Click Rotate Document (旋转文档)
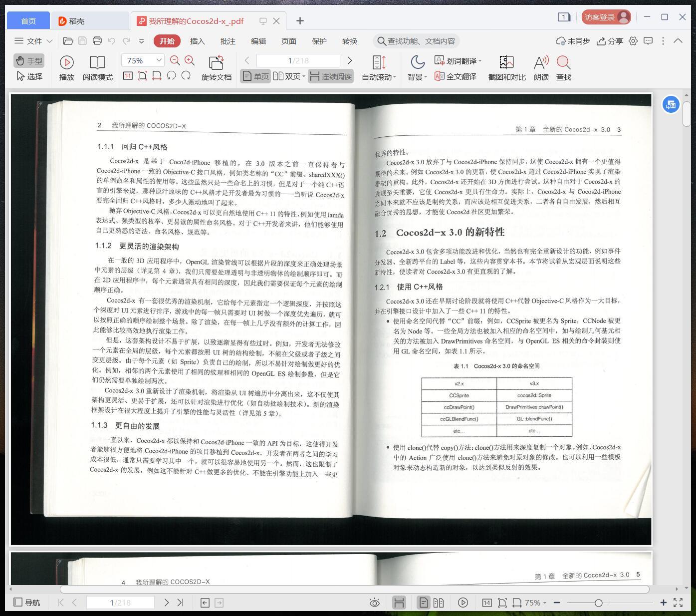 click(216, 68)
